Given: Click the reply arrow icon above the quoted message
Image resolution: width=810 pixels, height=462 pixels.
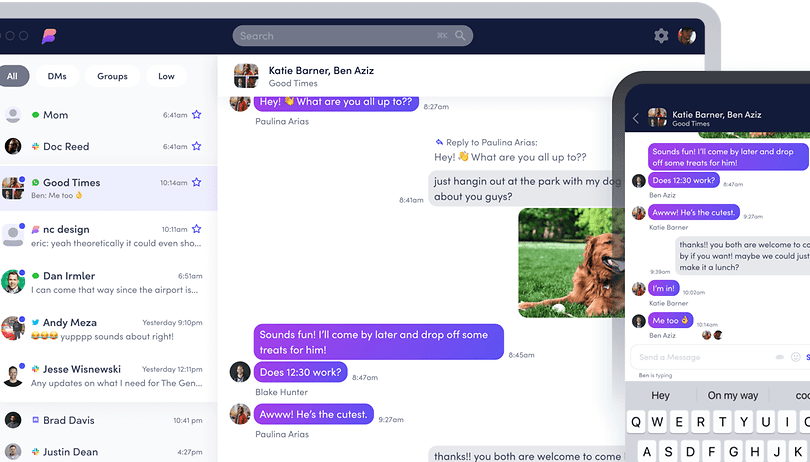Looking at the screenshot, I should tap(439, 142).
